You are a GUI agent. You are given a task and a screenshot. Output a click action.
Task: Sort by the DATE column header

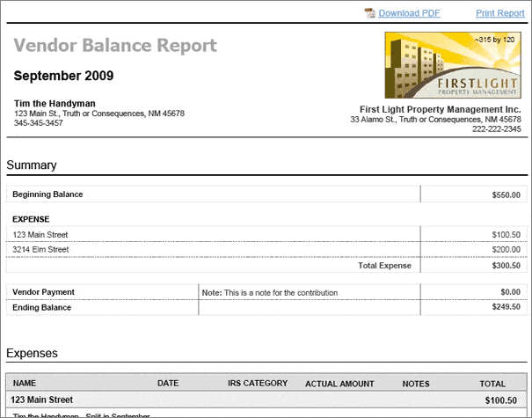(168, 384)
